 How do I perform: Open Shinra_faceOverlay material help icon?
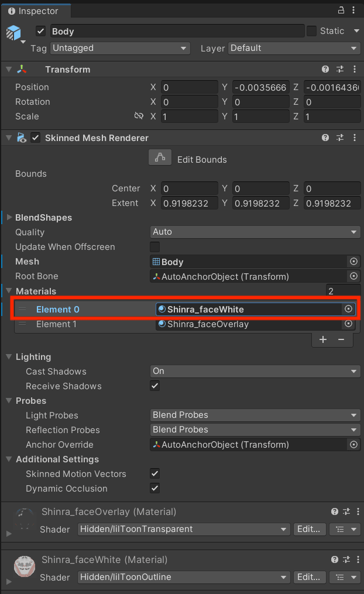tap(335, 512)
